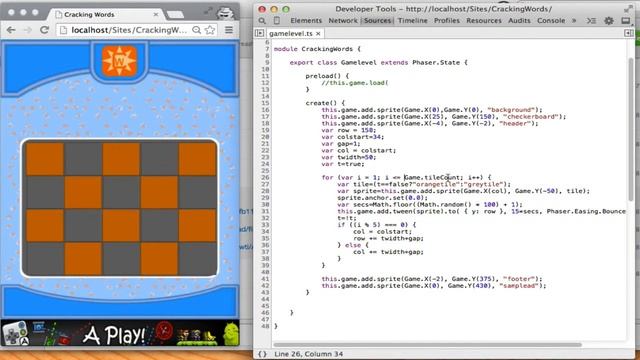Click the 'var t=true;' line
640x360 pixels.
(x=343, y=164)
